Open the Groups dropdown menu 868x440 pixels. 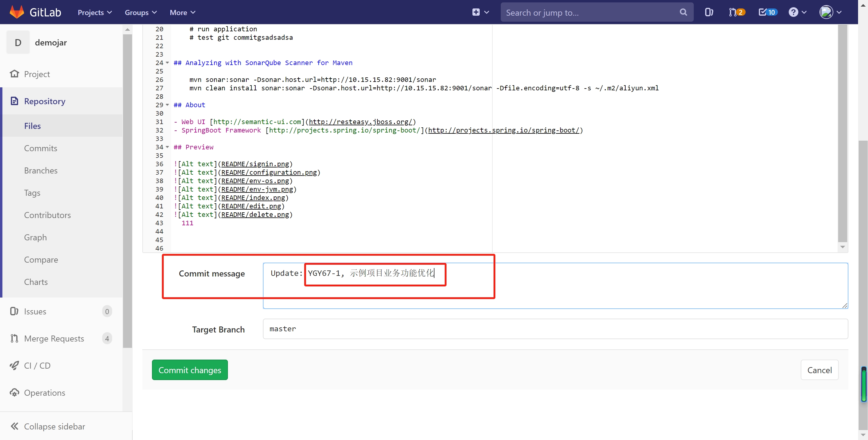(x=140, y=12)
